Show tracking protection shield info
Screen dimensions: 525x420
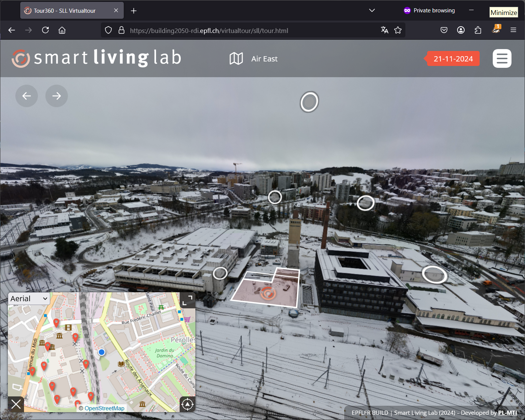108,30
